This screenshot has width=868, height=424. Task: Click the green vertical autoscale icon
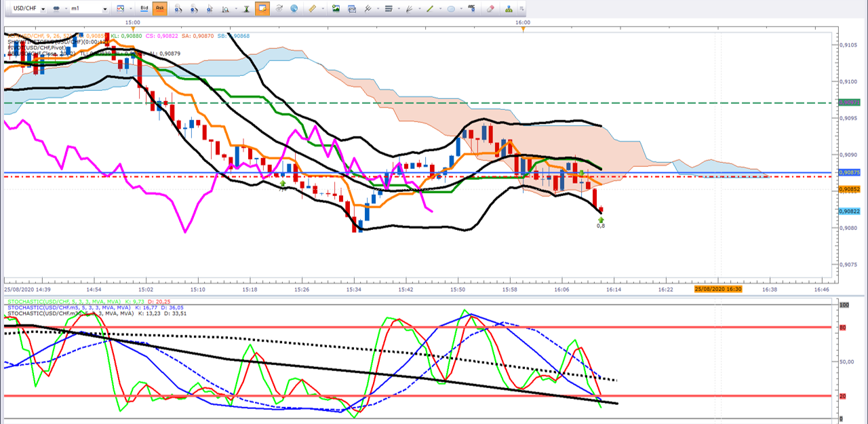coord(247,9)
